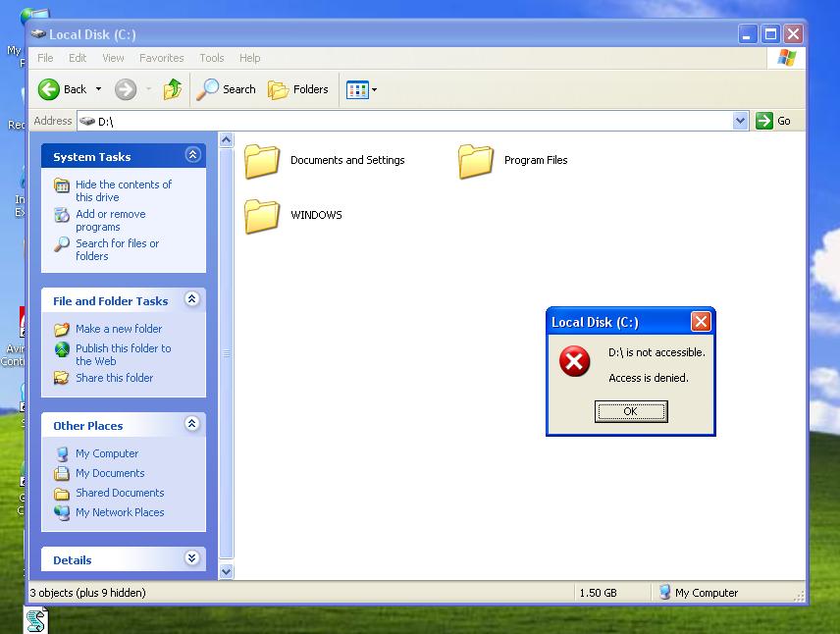
Task: Expand the address bar dropdown
Action: tap(740, 121)
